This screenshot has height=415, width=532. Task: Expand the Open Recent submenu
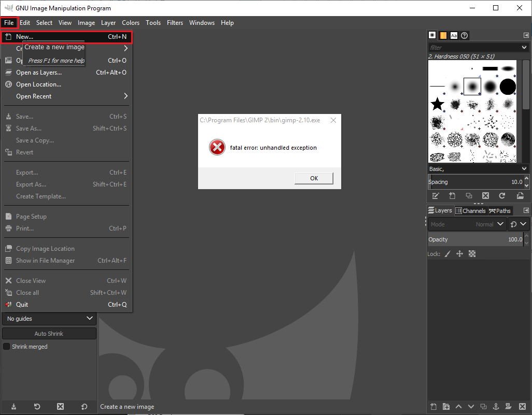click(67, 96)
